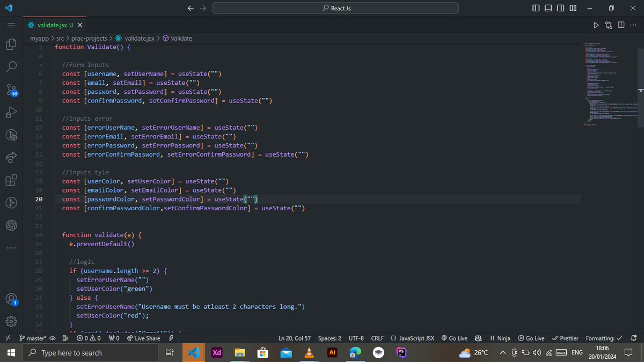This screenshot has height=362, width=644.
Task: Click the Prettier icon in status bar
Action: coord(565,338)
